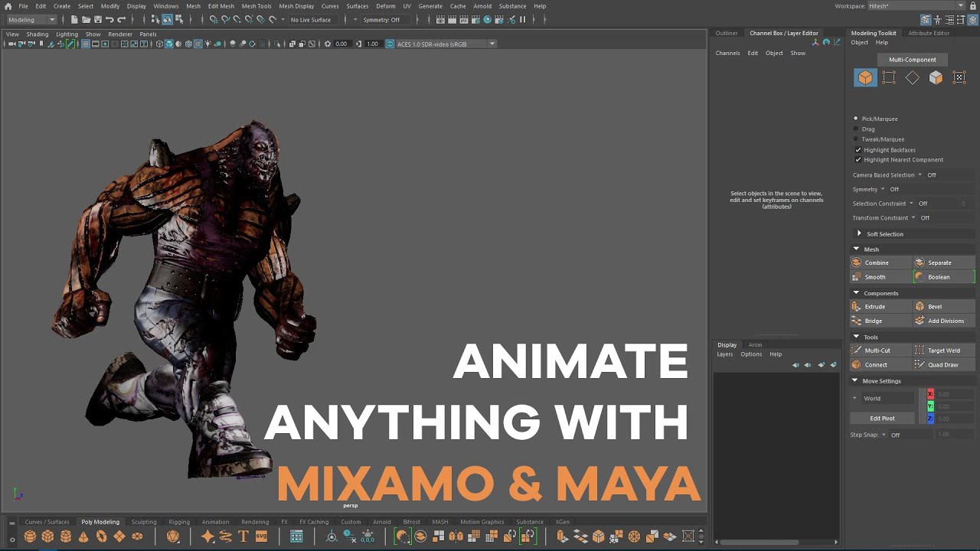Select UV selection mode icon
980x551 pixels.
[x=959, y=77]
